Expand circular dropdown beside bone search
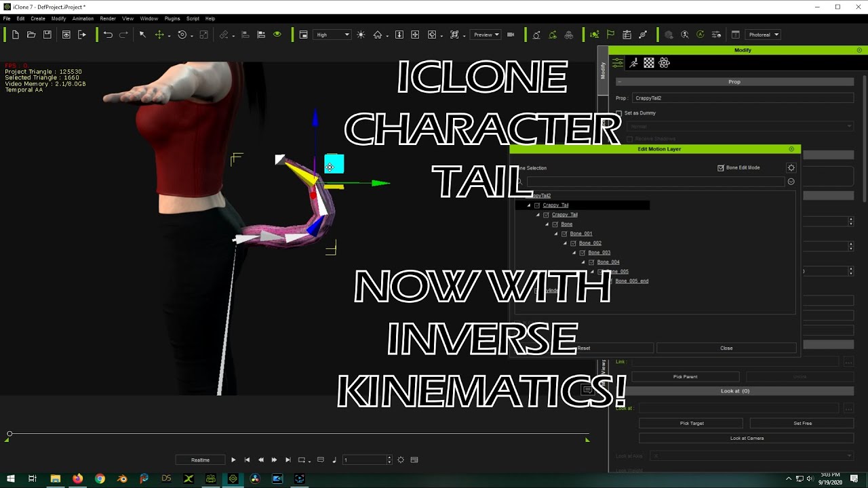868x488 pixels. pyautogui.click(x=791, y=182)
